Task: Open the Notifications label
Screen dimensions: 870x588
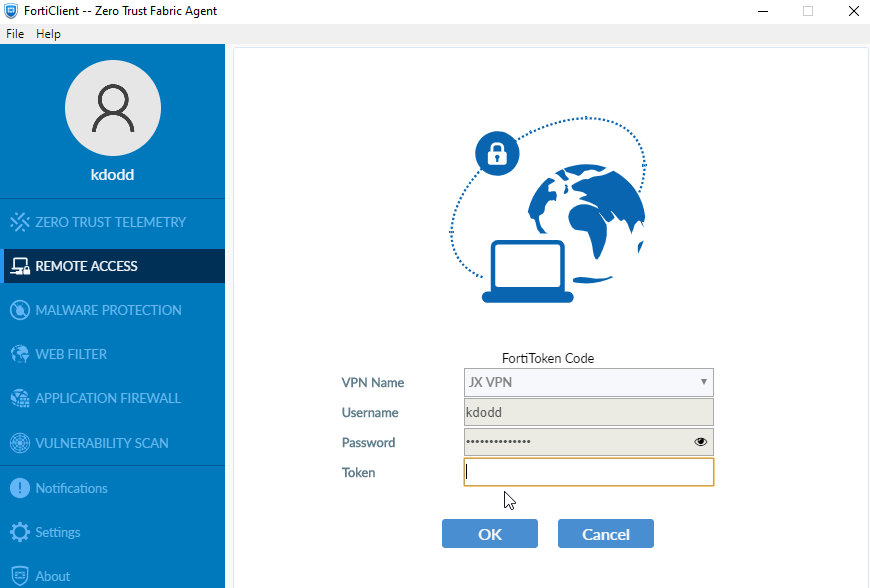Action: tap(72, 488)
